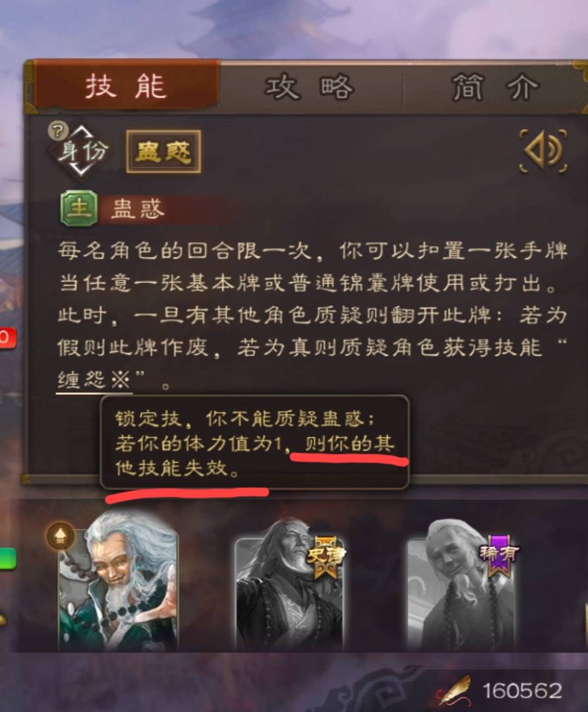Click the feather currency icon
Viewport: 588px width, 712px height.
[x=454, y=691]
